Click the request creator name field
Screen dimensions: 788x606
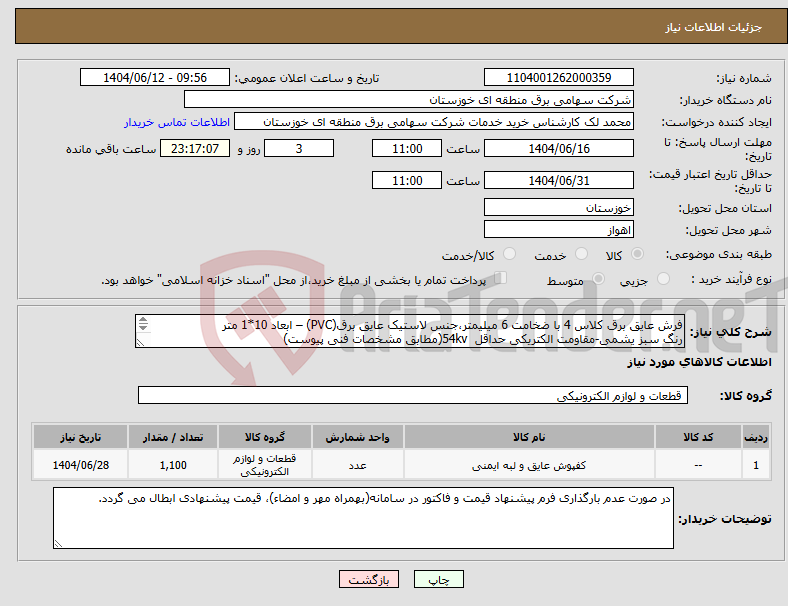(x=434, y=122)
